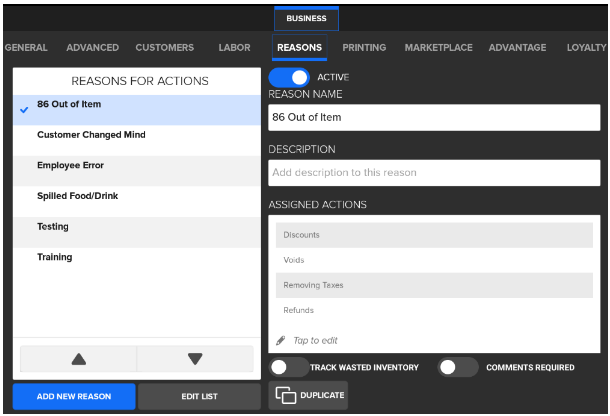Enable Track Wasted Inventory toggle
610x416 pixels.
(289, 367)
